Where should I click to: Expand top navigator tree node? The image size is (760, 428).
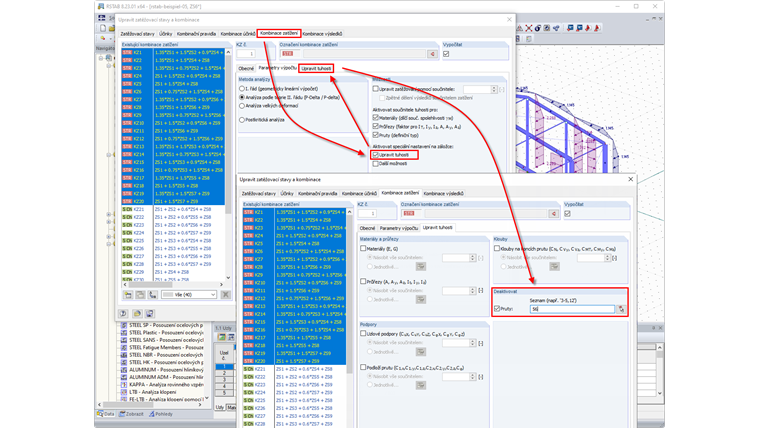tap(101, 58)
